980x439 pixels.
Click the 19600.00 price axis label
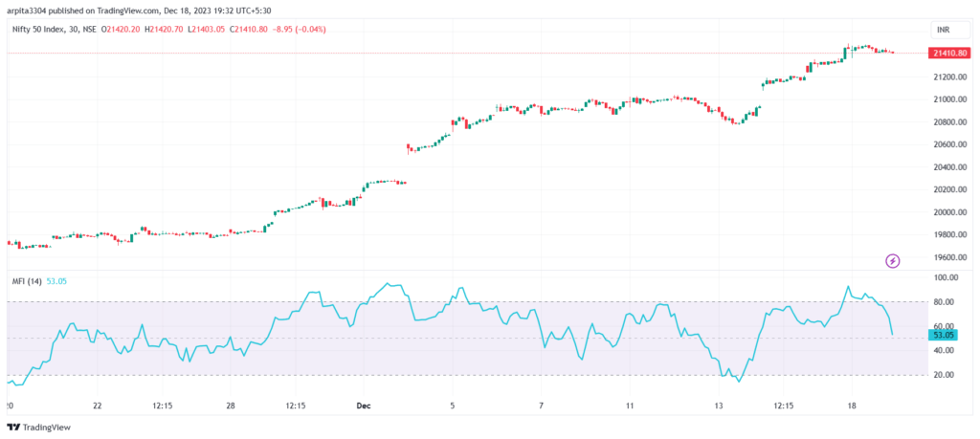(x=949, y=257)
